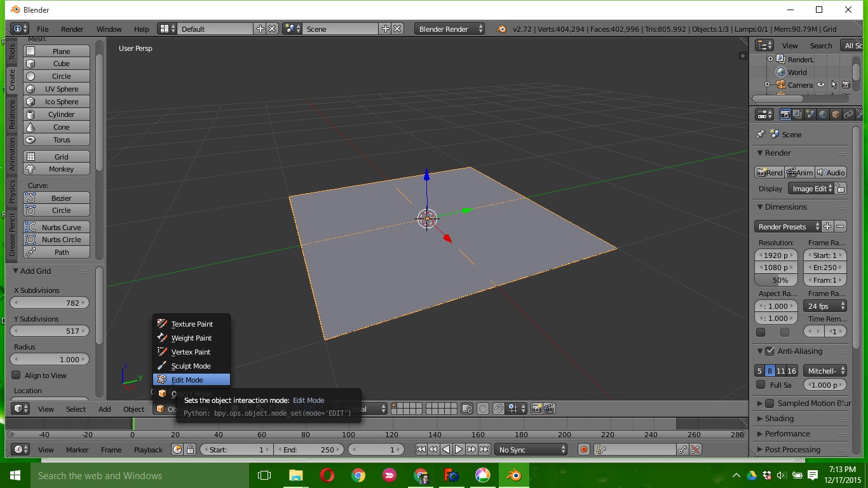Image resolution: width=868 pixels, height=488 pixels.
Task: Click the X Subdivisions value field
Action: coord(50,303)
